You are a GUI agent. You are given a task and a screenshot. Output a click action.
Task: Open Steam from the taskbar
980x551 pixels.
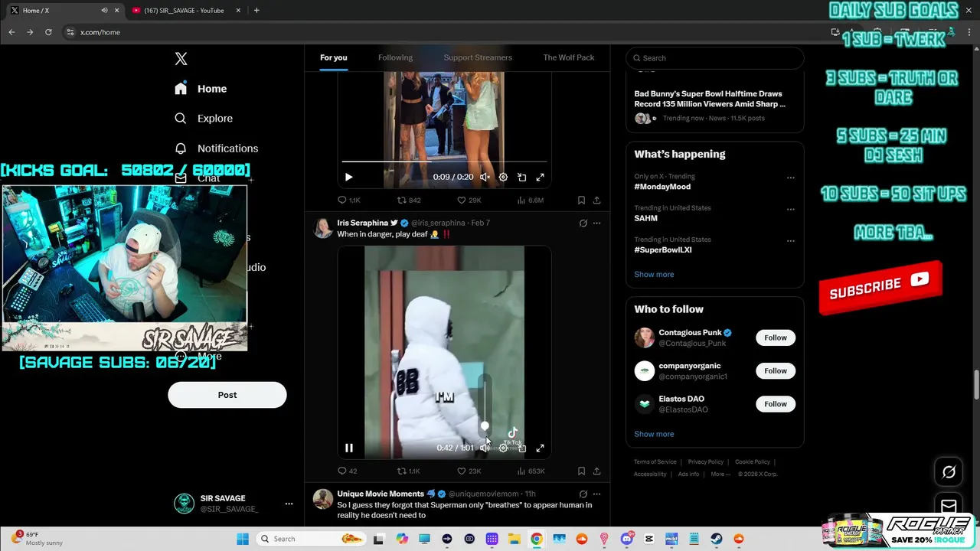pyautogui.click(x=717, y=539)
